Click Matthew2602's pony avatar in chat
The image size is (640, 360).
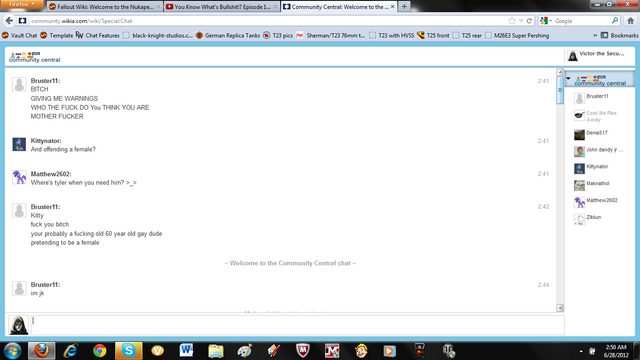coord(19,177)
